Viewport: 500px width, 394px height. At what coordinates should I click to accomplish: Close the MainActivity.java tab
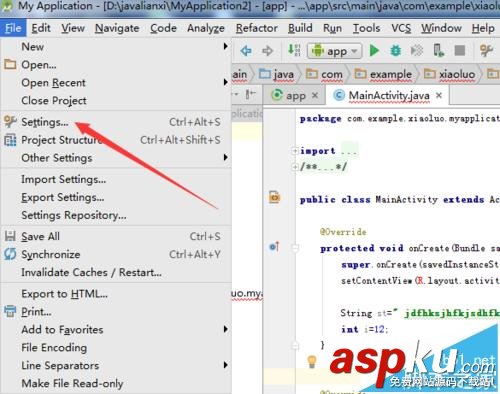tap(439, 96)
